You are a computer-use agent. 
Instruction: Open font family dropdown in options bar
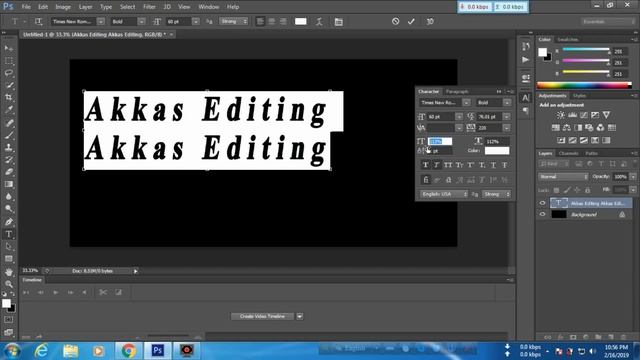pos(101,21)
